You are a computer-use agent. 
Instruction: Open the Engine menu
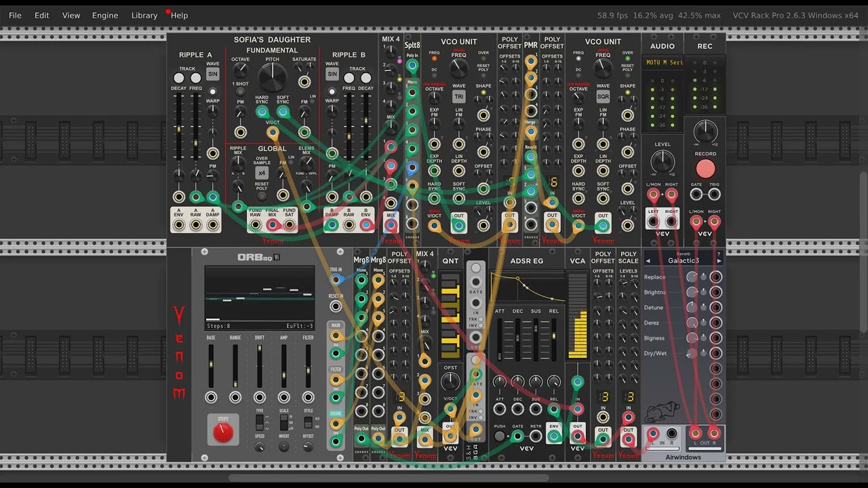(105, 15)
